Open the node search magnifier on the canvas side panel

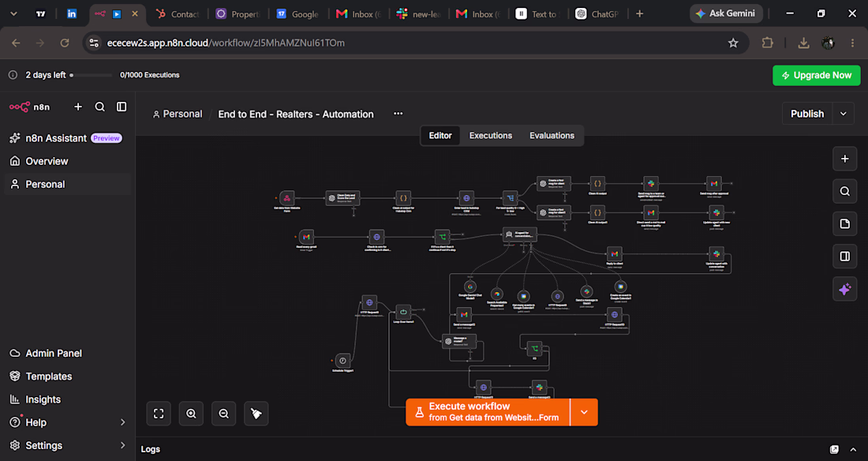[x=845, y=191]
